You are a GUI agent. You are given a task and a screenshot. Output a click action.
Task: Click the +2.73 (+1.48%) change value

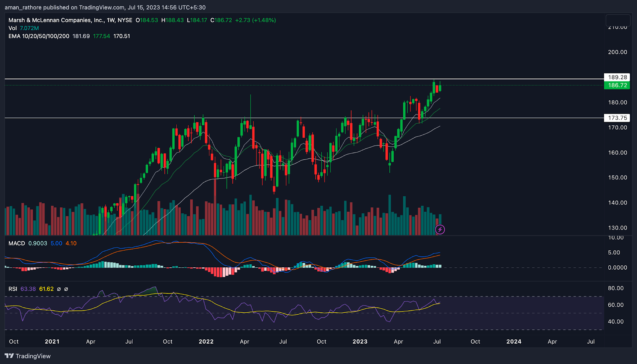point(256,20)
